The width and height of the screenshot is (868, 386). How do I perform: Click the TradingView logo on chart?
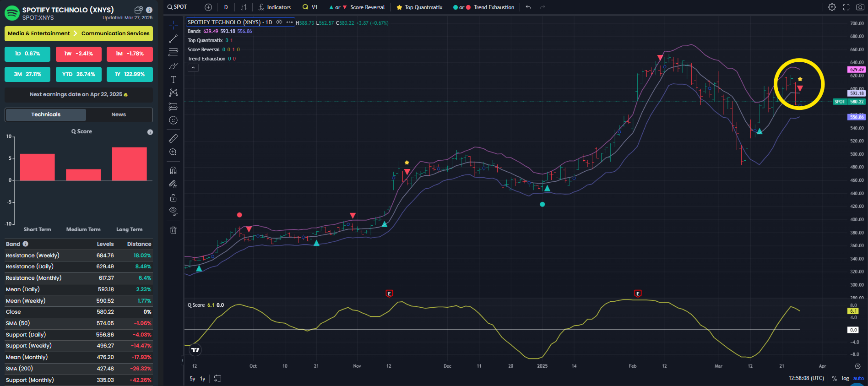(x=195, y=350)
